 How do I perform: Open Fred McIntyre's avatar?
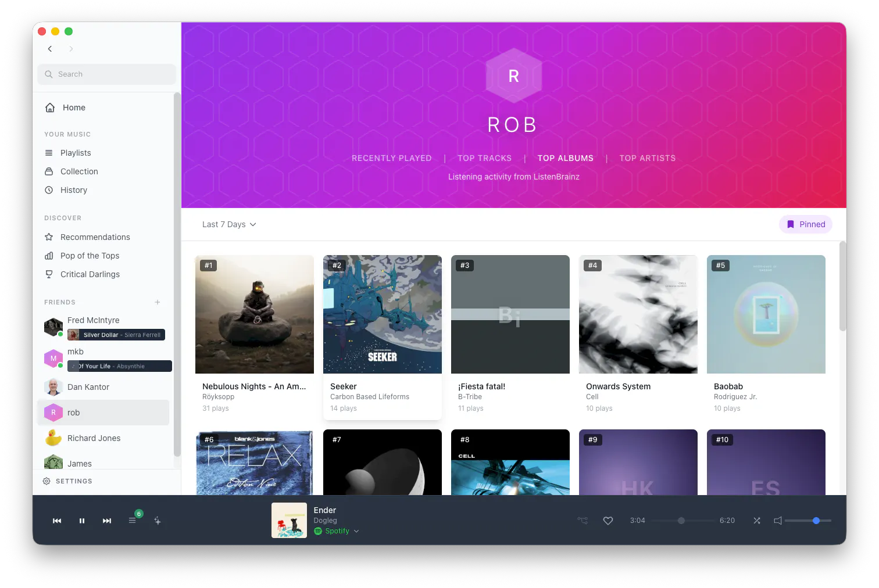[53, 327]
